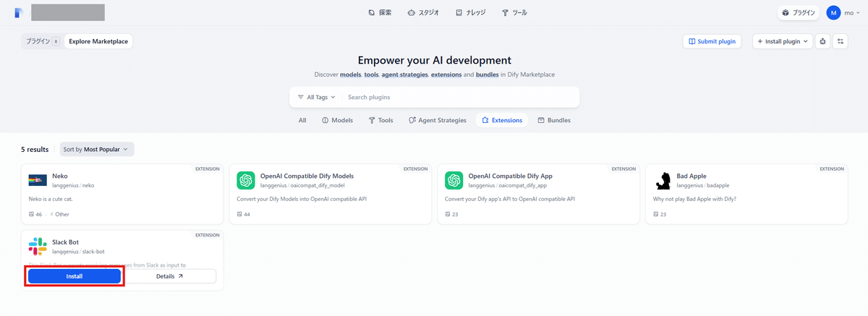Click the 'extensions' link in subtitle

click(x=447, y=74)
